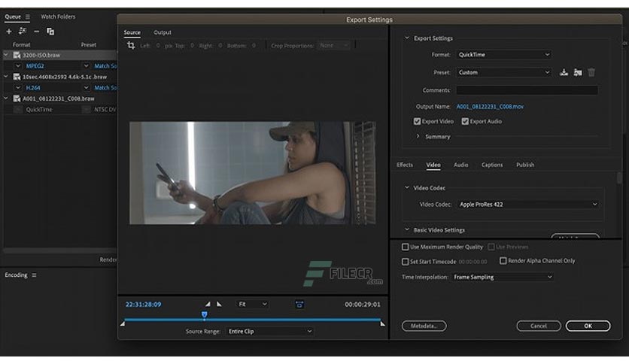
Task: Click the Duplicate icon in Queue toolbar
Action: pos(50,32)
